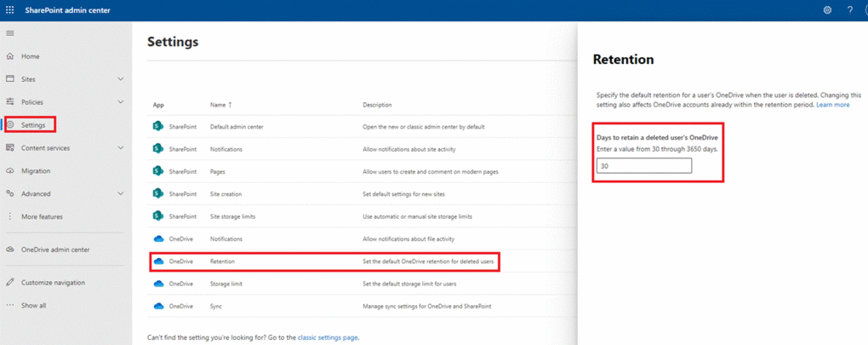The width and height of the screenshot is (868, 345).
Task: Click the Advanced icon in sidebar
Action: click(x=10, y=194)
